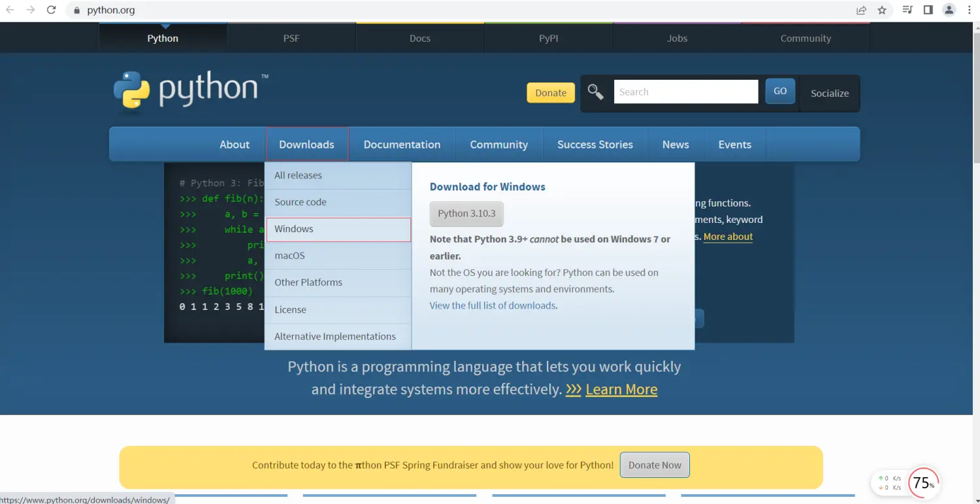
Task: Click the browser back arrow
Action: click(x=10, y=10)
